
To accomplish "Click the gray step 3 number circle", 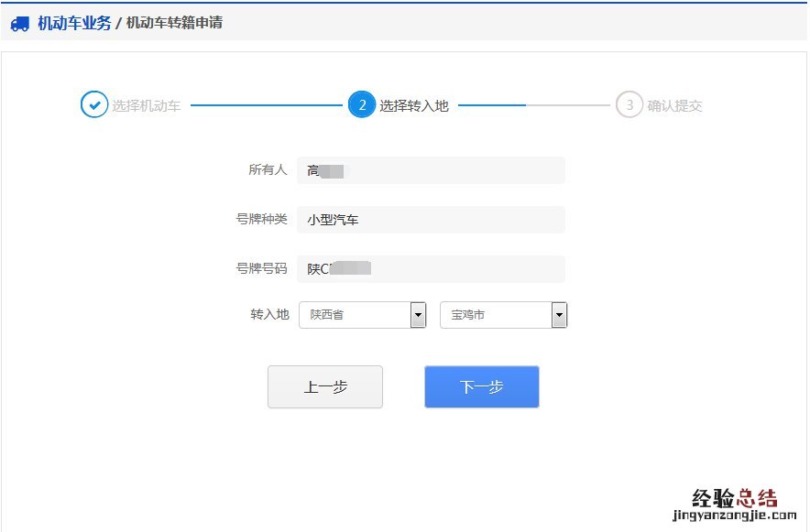I will 629,105.
